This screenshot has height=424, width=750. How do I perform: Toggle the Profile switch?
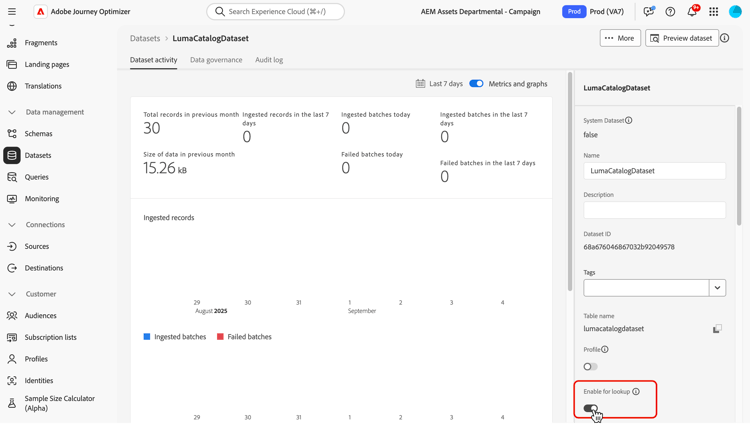pos(590,367)
